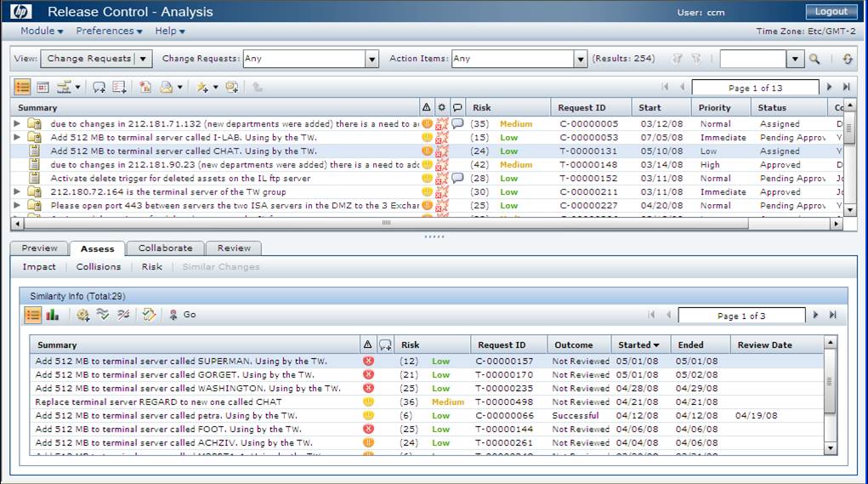The width and height of the screenshot is (868, 484).
Task: Click the Page 1 of 3 field
Action: [x=741, y=316]
